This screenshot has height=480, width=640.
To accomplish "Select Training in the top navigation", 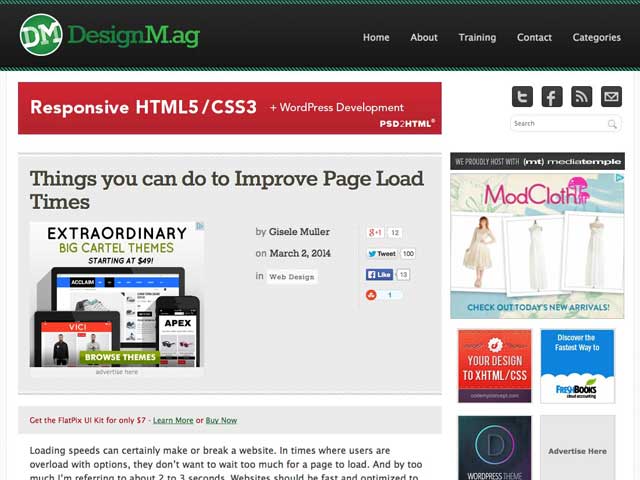I will (x=477, y=37).
